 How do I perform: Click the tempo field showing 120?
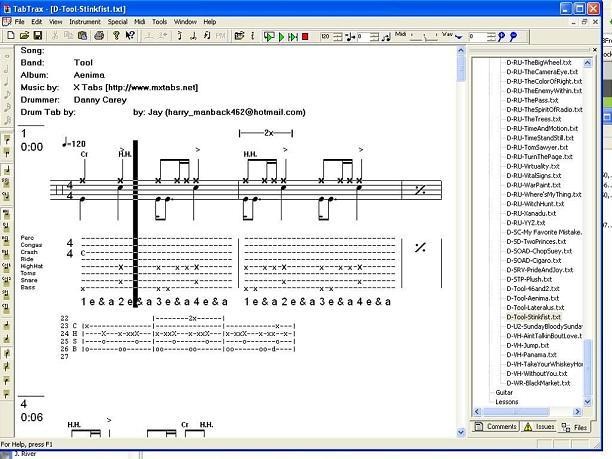(325, 37)
